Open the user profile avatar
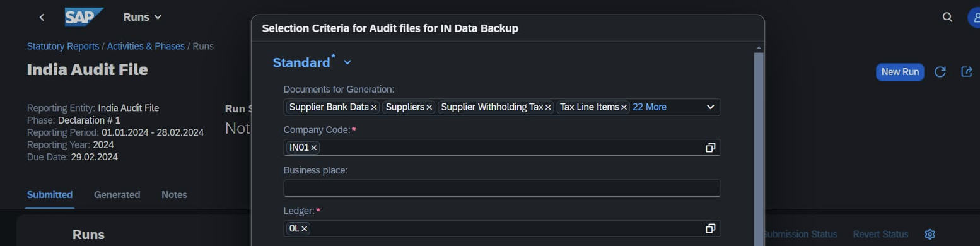The image size is (980, 246). (x=974, y=17)
